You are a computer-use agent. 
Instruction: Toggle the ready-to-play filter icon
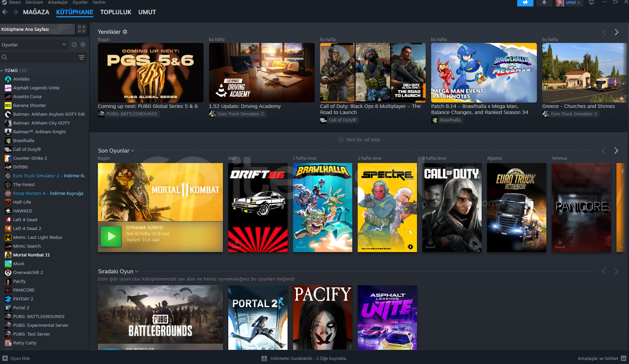83,45
